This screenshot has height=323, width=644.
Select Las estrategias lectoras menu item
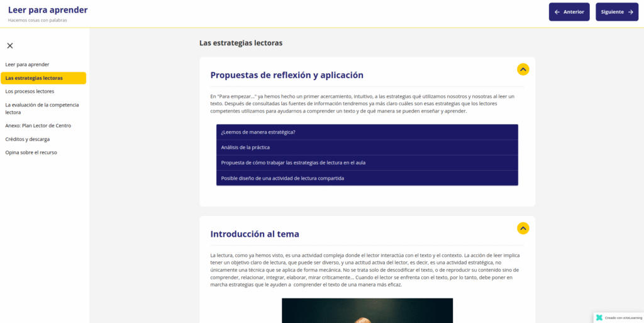[34, 78]
